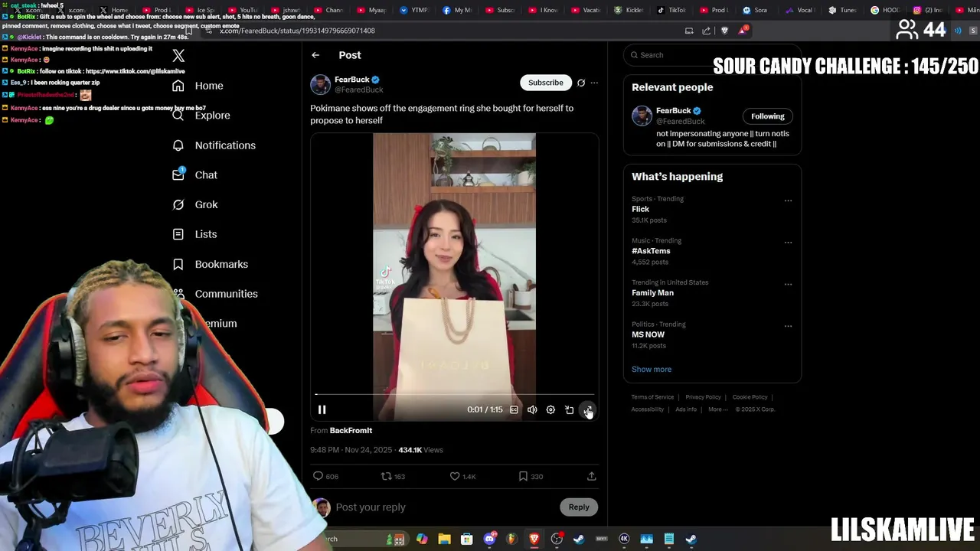This screenshot has width=980, height=551.
Task: Open File Explorer from the taskbar
Action: pos(444,539)
